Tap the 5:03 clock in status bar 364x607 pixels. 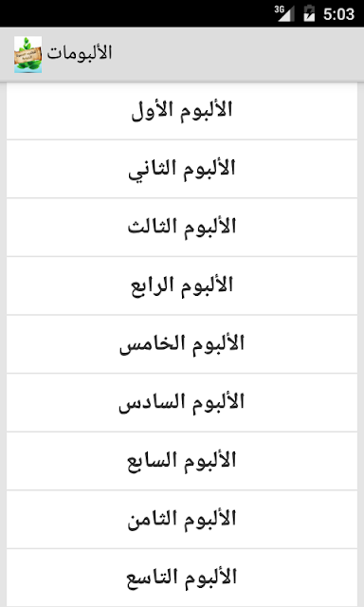point(338,14)
